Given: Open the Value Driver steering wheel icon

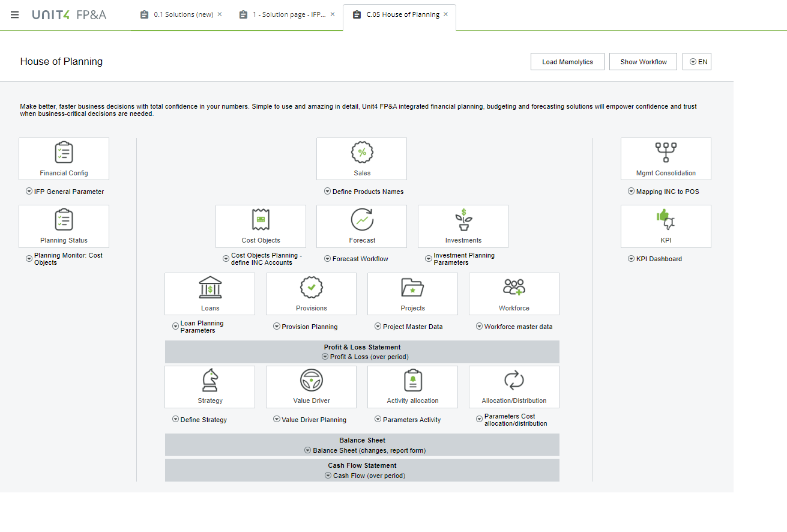Looking at the screenshot, I should [311, 380].
